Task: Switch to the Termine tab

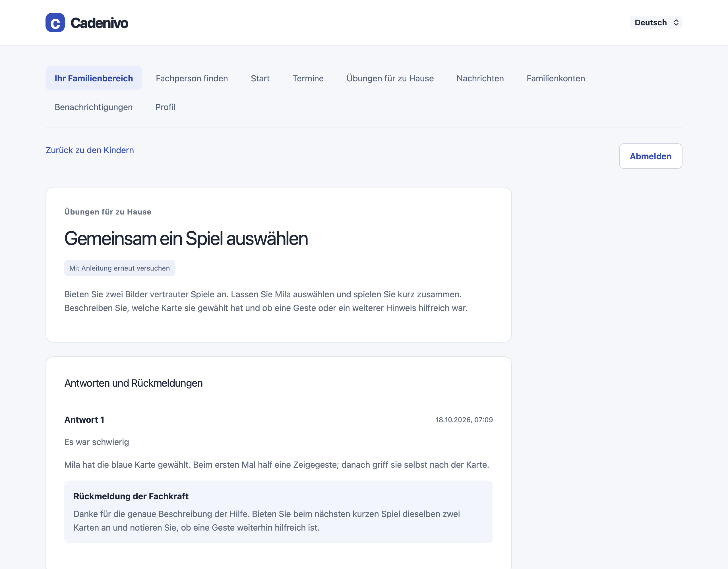Action: (x=308, y=78)
